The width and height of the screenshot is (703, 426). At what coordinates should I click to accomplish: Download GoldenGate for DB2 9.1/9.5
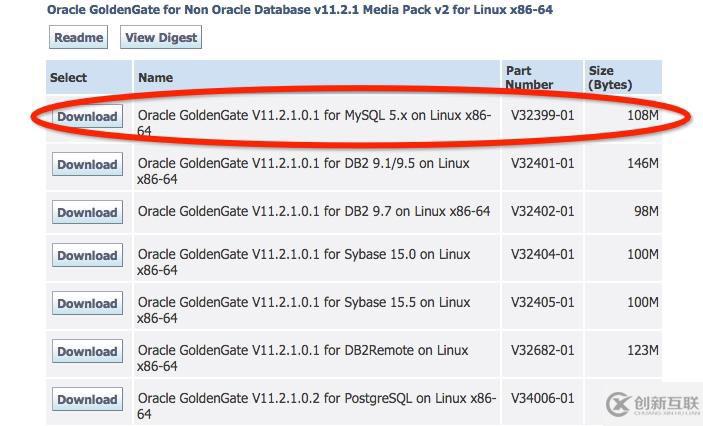(87, 164)
